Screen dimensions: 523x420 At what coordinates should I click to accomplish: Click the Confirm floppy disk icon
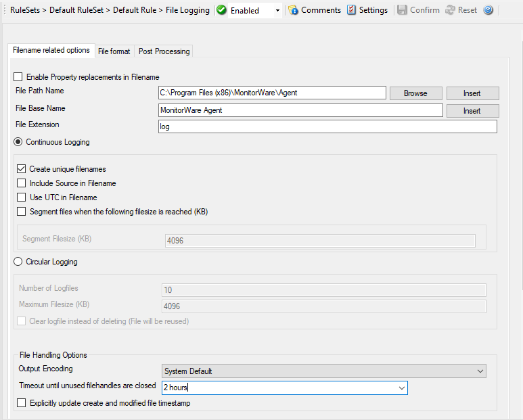pos(402,10)
